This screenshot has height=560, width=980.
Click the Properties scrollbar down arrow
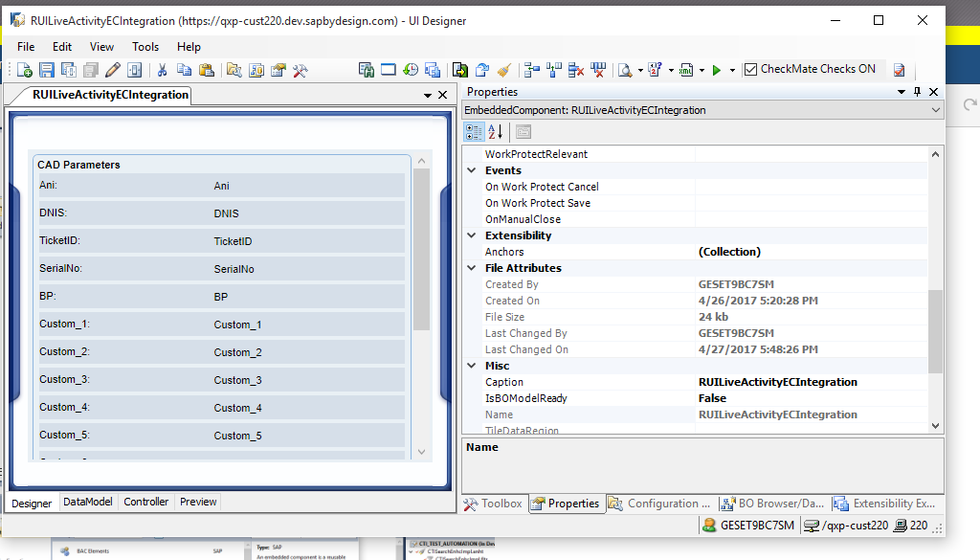[935, 426]
